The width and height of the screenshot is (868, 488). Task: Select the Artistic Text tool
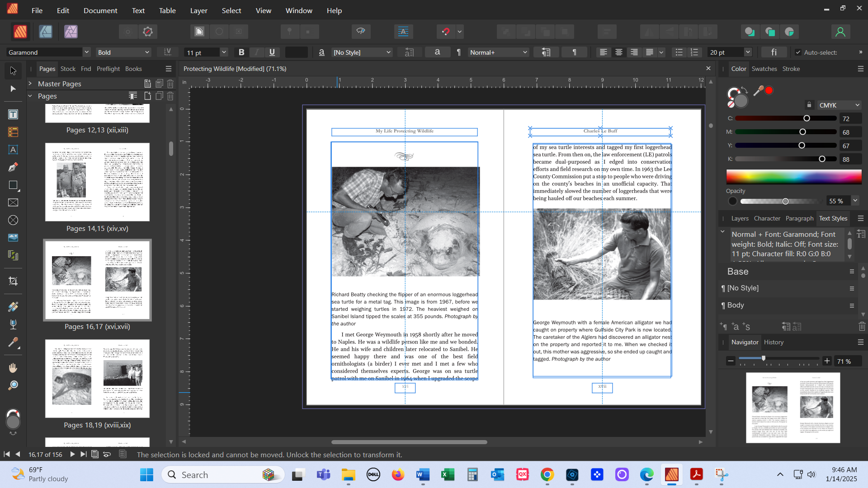pos(13,150)
